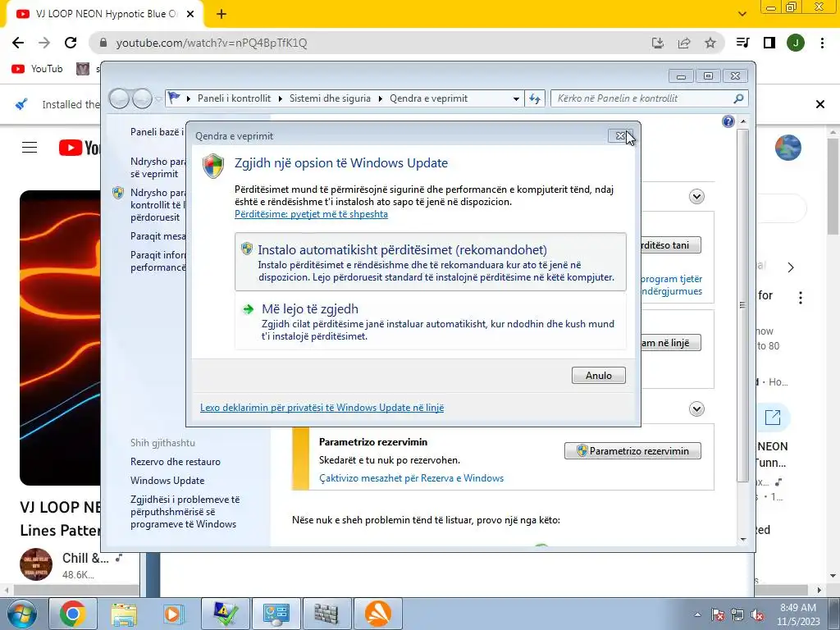Bookmark this page with star icon
Screen dimensions: 840x630
coord(710,43)
